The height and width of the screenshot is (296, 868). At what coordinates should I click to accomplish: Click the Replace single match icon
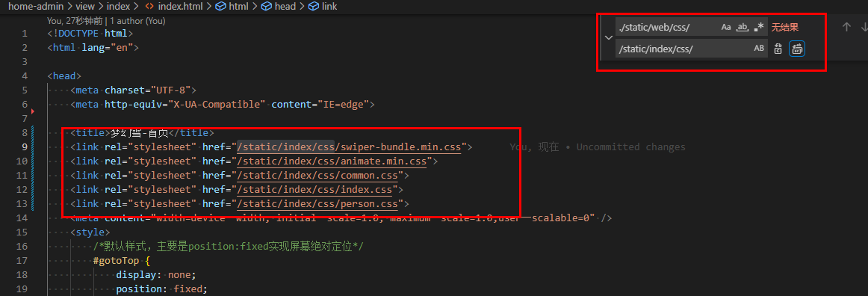point(778,49)
